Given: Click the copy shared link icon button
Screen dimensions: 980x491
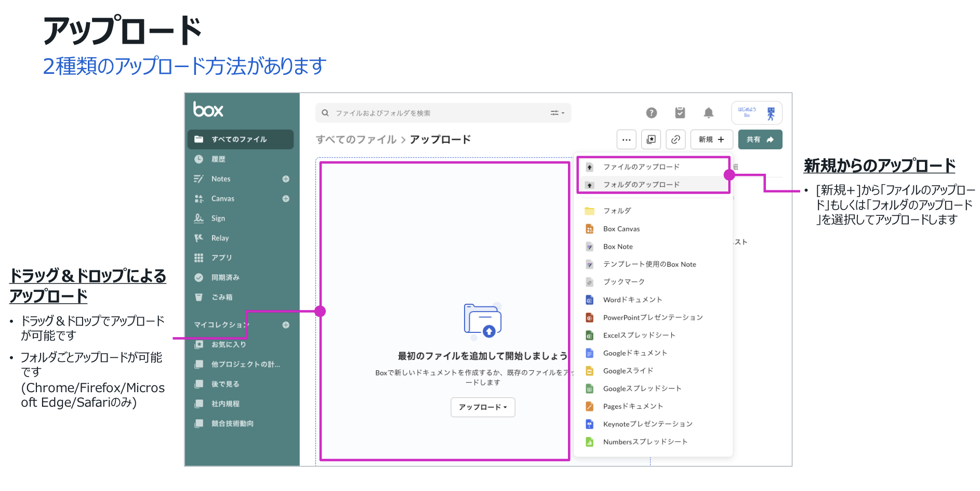Looking at the screenshot, I should (676, 139).
